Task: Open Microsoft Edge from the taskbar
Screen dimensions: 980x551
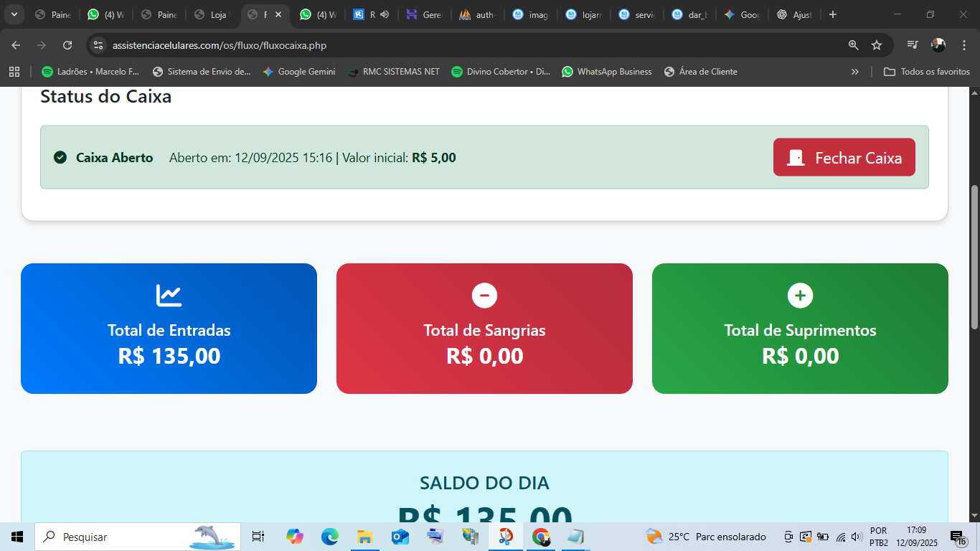Action: [329, 537]
